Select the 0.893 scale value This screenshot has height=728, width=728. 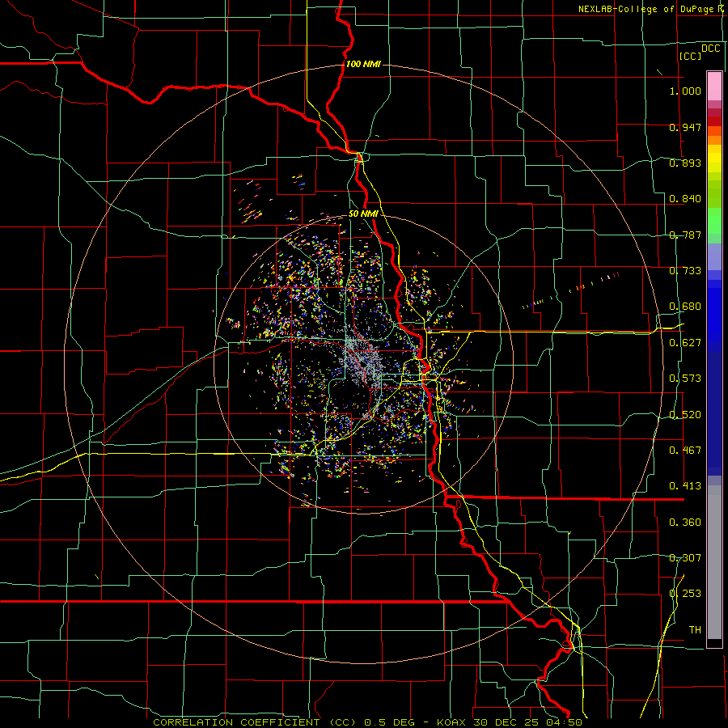pos(685,163)
